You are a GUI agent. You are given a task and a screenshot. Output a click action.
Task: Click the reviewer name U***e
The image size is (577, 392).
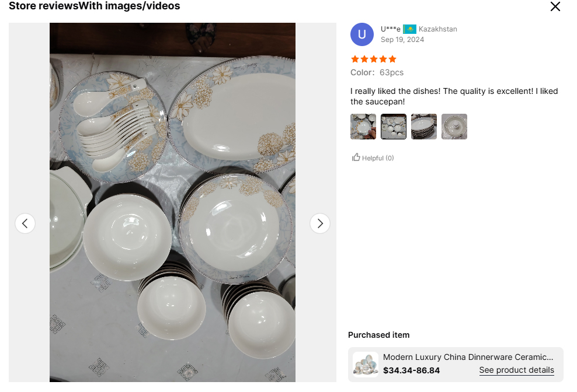(x=391, y=29)
